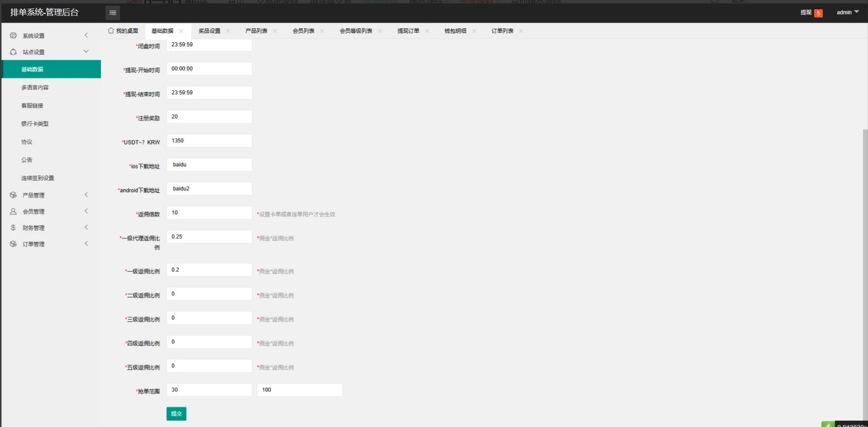Close the 产品列表 tab
Screen dimensions: 868x427
click(275, 31)
